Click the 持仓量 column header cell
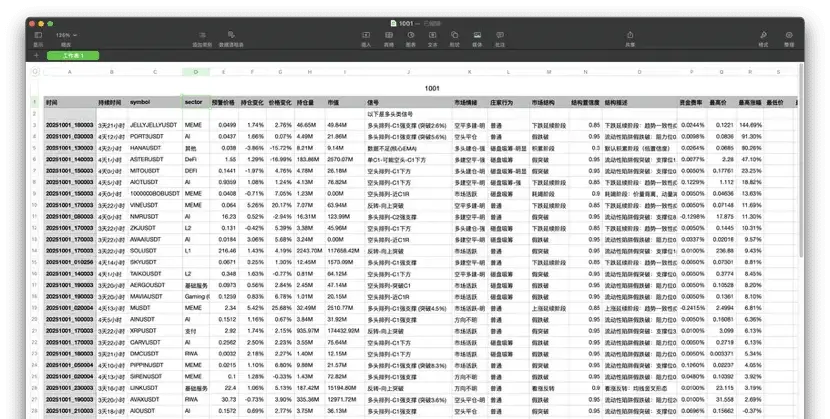 tap(310, 102)
